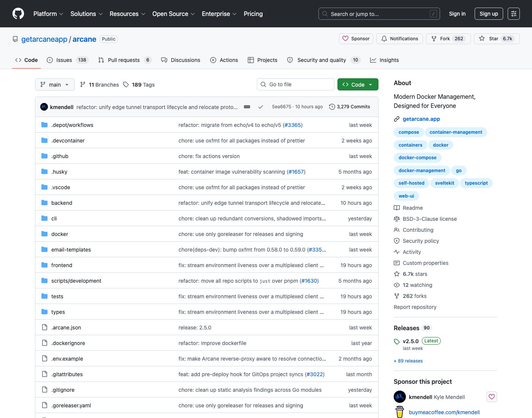Switch to the Discussions tab
This screenshot has height=418, width=532.
(x=180, y=60)
